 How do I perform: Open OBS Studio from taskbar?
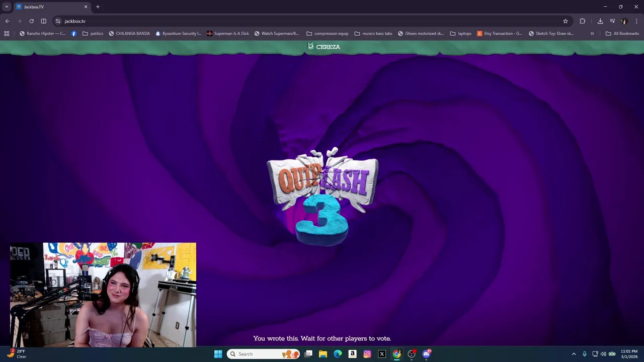(x=412, y=354)
